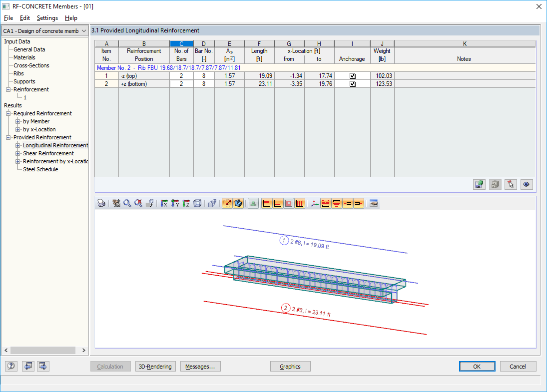
Task: Click the magnifier icon with red X
Action: (x=138, y=203)
